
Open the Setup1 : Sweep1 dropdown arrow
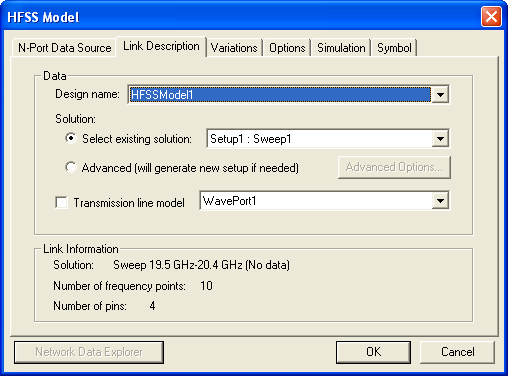(440, 138)
